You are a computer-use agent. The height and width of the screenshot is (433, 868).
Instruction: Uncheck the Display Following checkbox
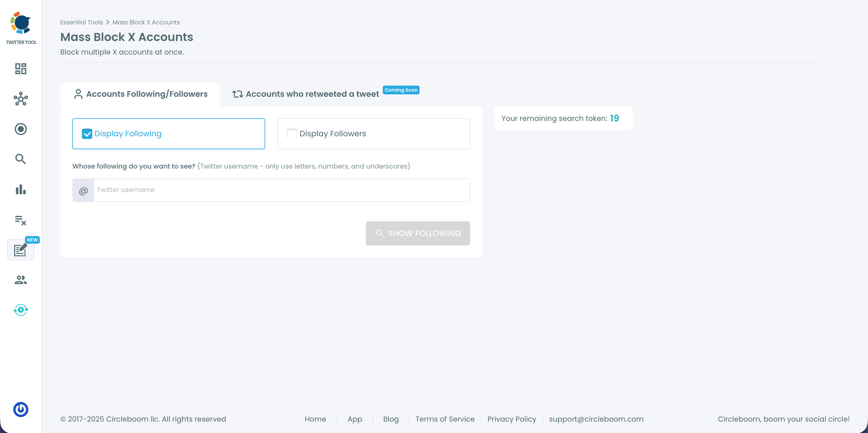pos(87,134)
